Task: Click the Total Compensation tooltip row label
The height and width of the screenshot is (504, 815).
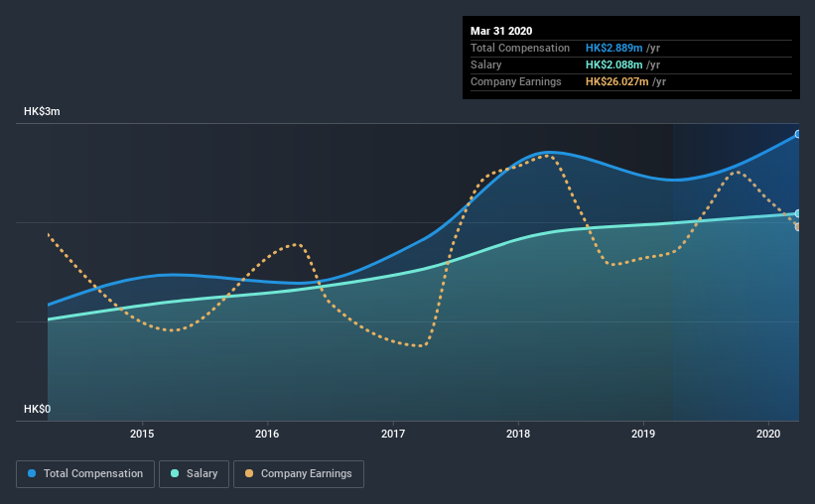Action: [520, 48]
